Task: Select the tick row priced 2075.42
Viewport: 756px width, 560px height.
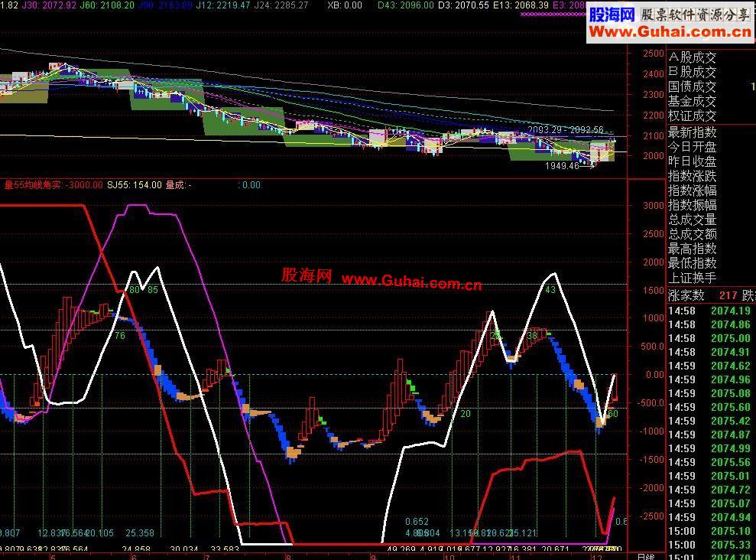Action: 711,421
